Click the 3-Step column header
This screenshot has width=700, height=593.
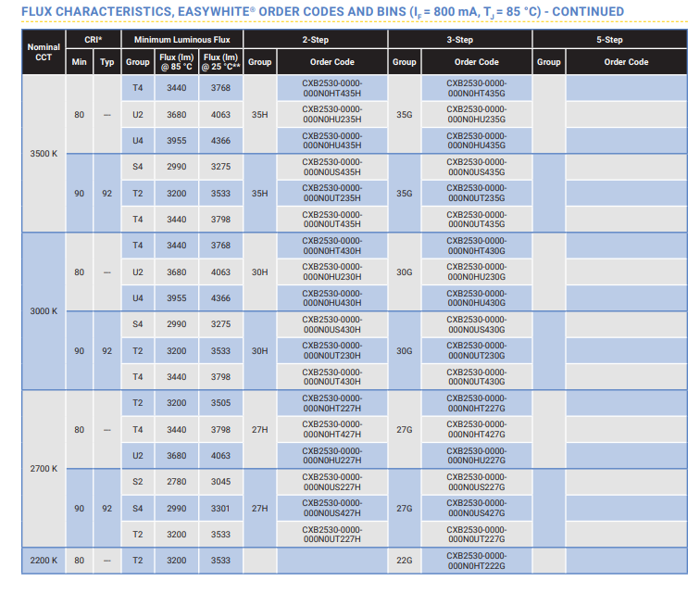(460, 39)
